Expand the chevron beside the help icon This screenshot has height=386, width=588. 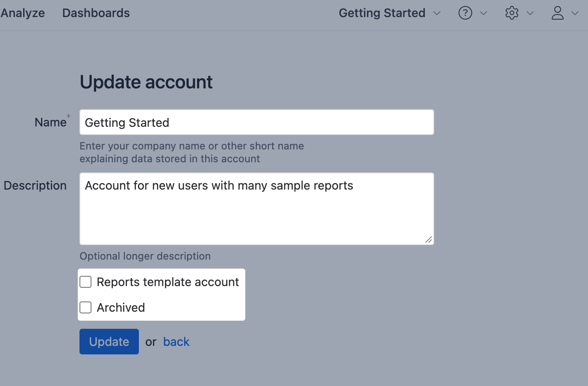pos(483,13)
